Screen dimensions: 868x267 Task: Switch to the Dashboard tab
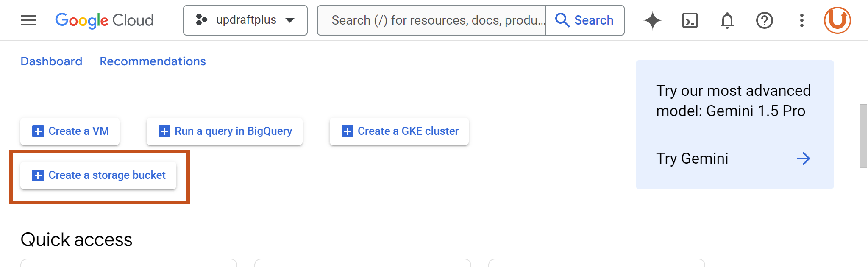tap(51, 61)
